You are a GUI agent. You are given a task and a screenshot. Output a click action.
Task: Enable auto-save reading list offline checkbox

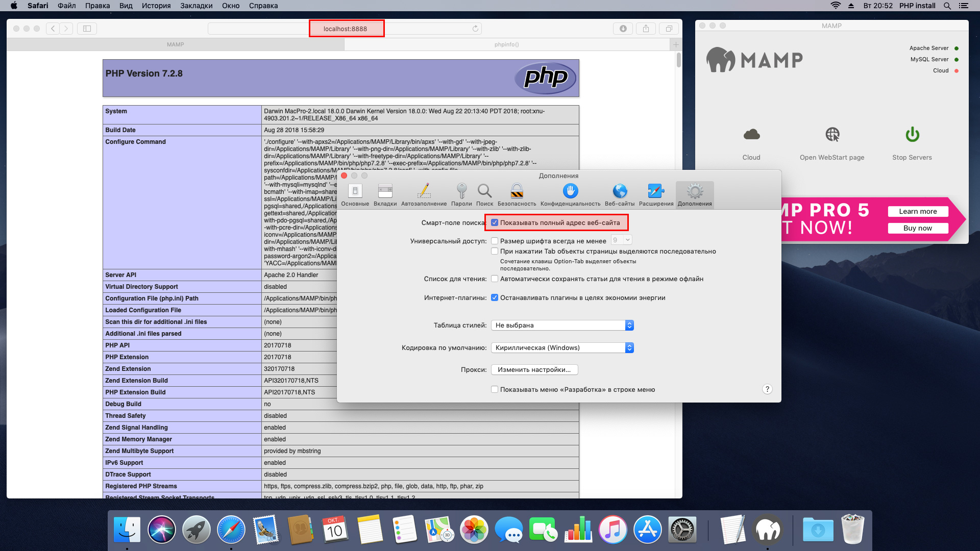tap(495, 279)
